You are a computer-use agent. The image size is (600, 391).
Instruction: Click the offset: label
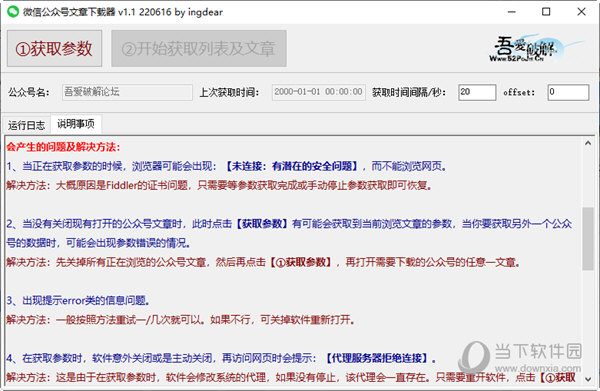[519, 92]
